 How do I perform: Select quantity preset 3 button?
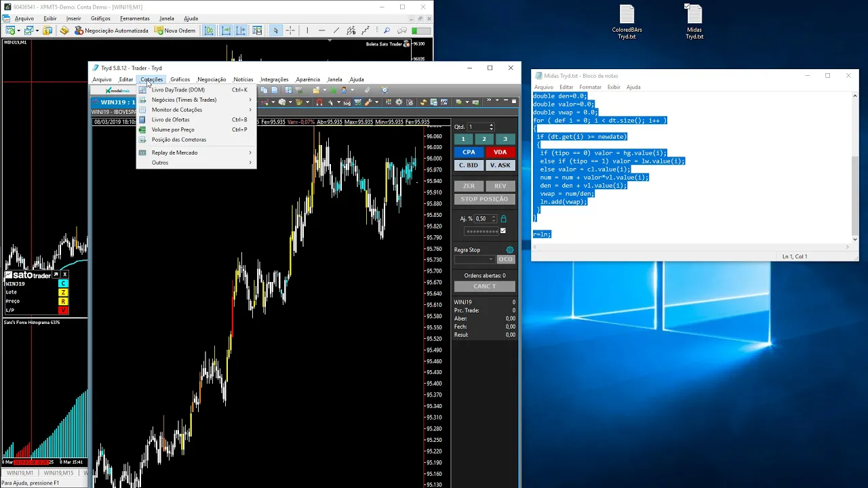pos(505,139)
